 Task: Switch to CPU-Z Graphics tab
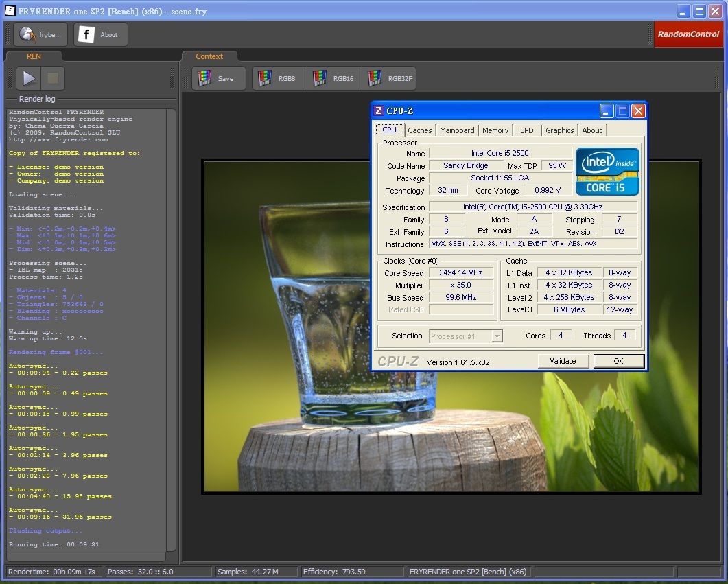click(x=559, y=130)
